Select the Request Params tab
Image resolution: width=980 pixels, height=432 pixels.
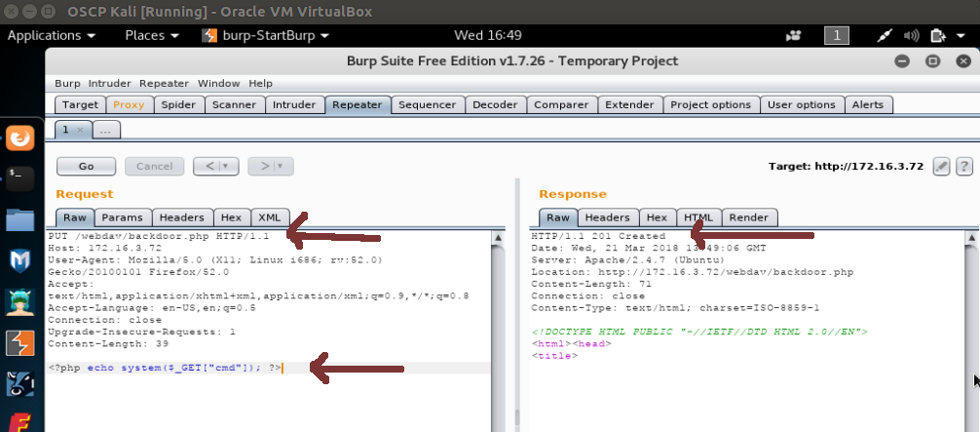[123, 217]
